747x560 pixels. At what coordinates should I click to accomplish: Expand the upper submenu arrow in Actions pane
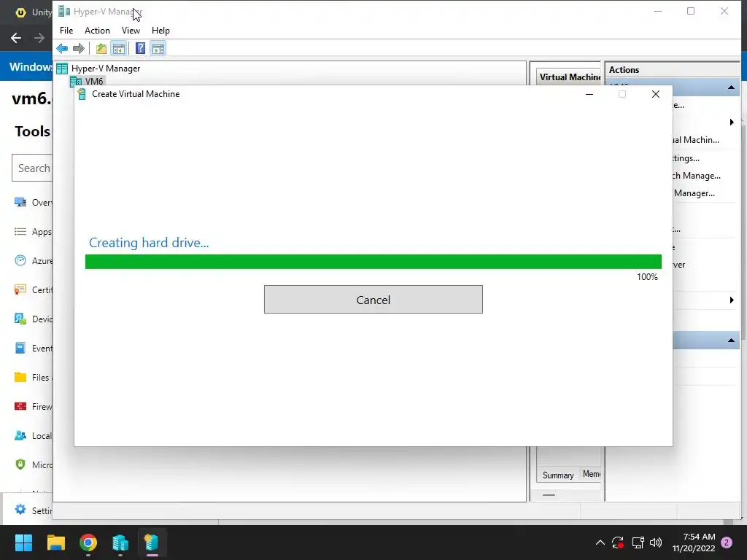click(732, 122)
